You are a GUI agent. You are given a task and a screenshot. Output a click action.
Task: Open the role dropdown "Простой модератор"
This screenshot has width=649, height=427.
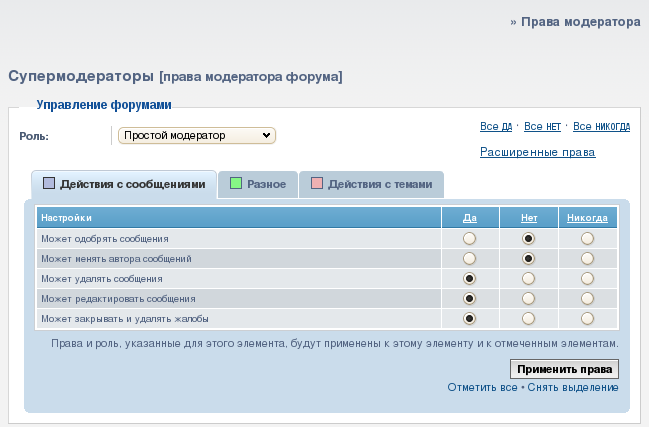[196, 135]
